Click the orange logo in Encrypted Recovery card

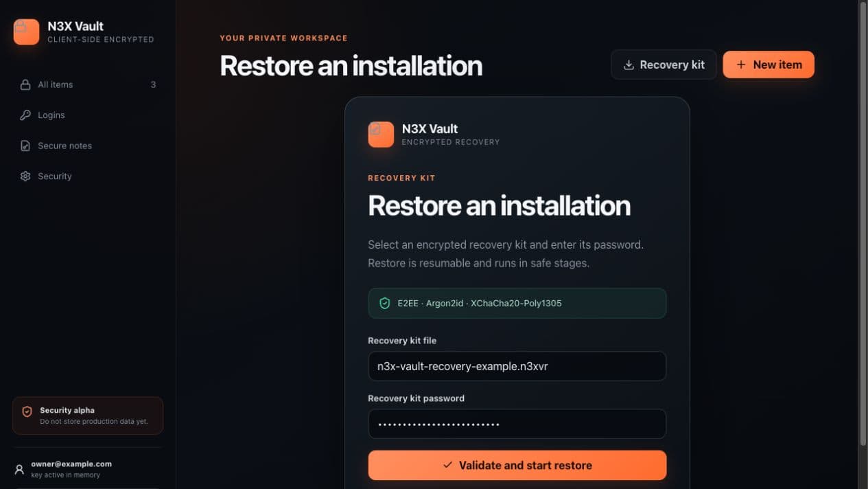coord(381,135)
